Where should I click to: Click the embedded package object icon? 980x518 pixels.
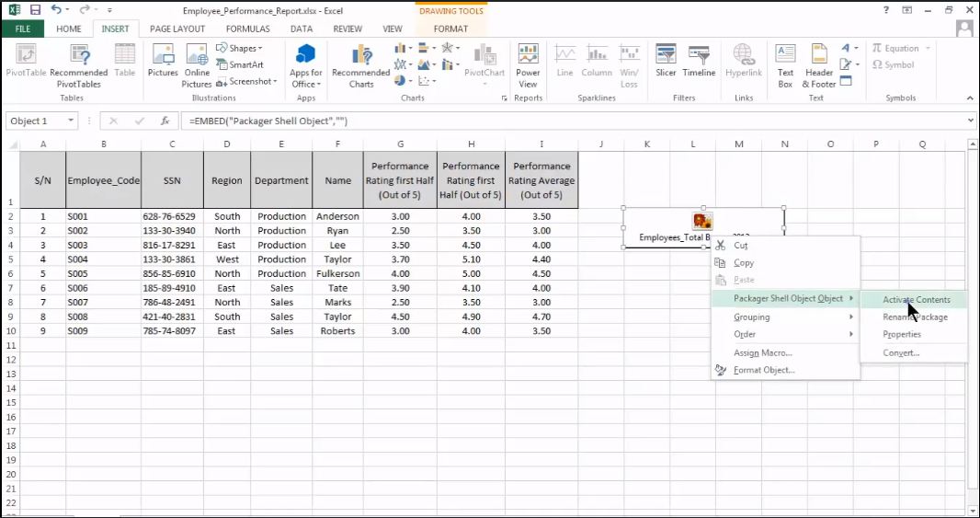702,221
